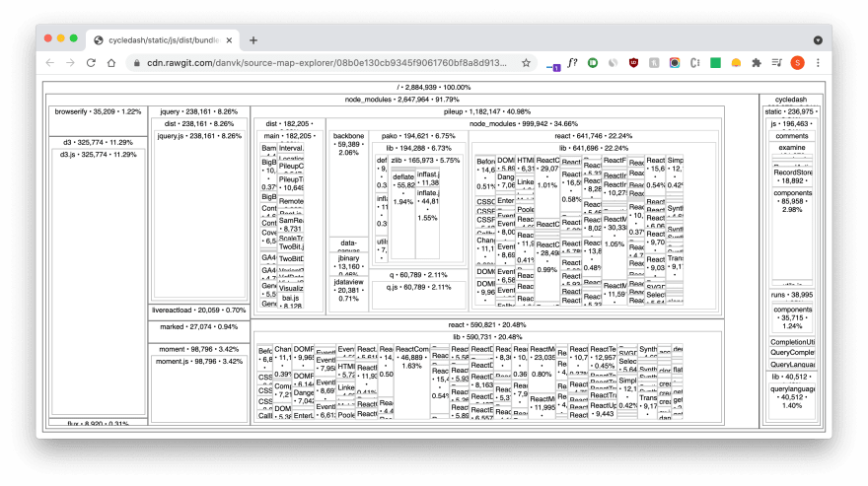Click 'lib • 40,512' header in cycledash
868x486 pixels.
point(792,377)
